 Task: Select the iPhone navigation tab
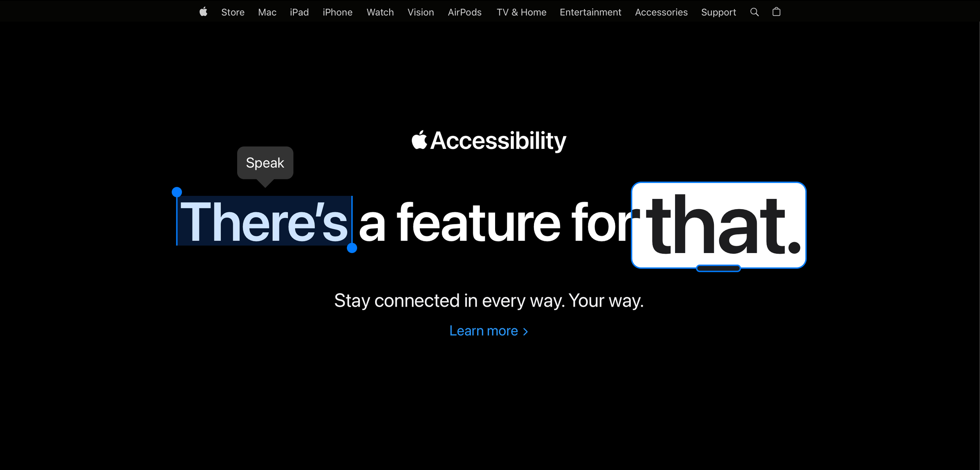point(337,13)
